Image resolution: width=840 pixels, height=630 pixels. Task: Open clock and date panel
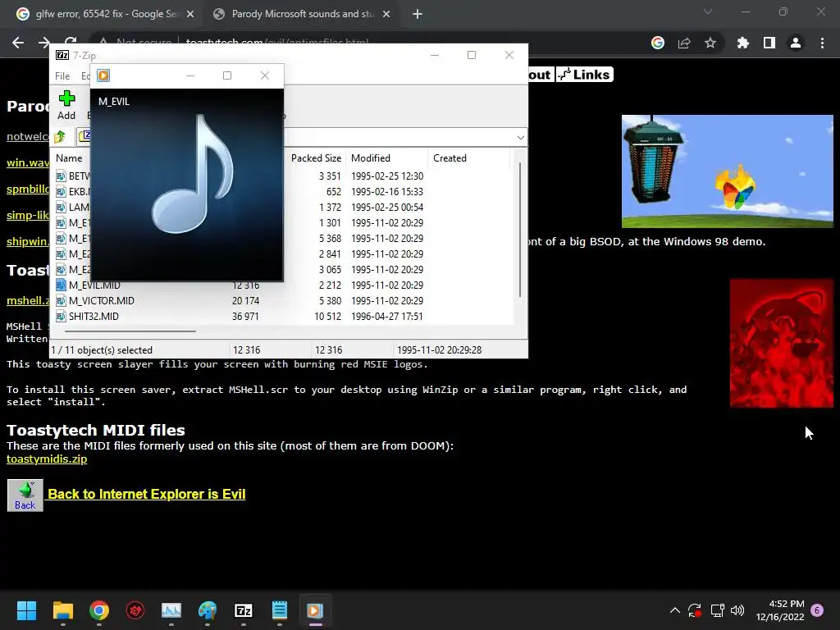[x=780, y=610]
